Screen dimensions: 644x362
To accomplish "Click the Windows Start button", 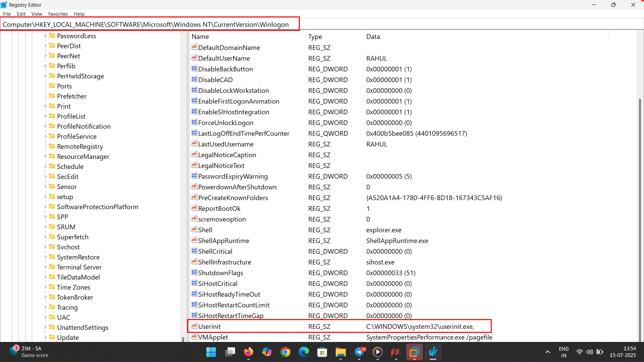I will pyautogui.click(x=211, y=352).
